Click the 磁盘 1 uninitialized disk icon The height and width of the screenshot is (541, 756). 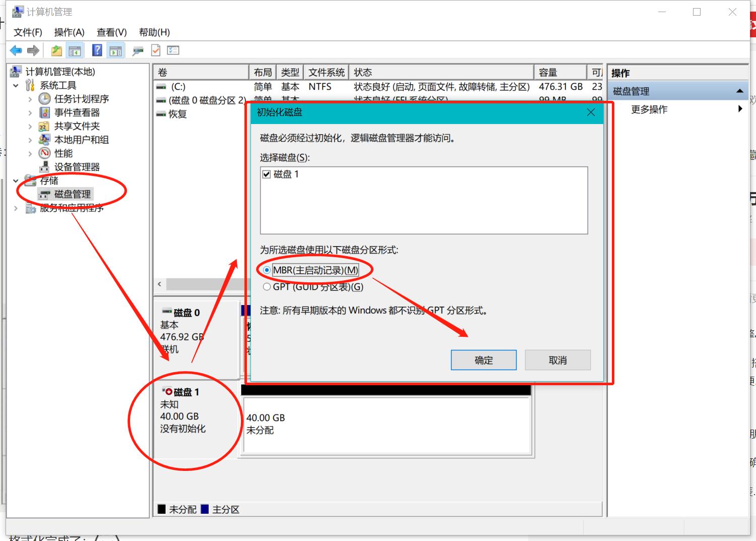click(x=167, y=392)
